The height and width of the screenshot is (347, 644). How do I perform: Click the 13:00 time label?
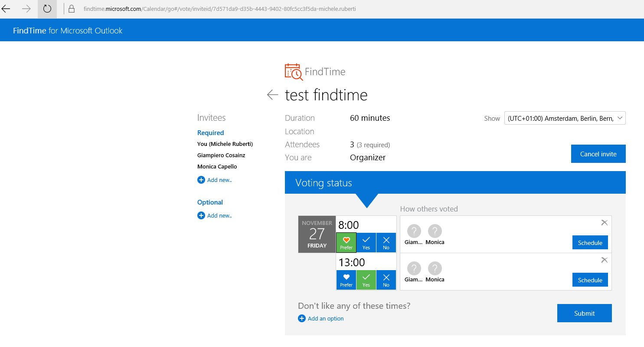[352, 262]
